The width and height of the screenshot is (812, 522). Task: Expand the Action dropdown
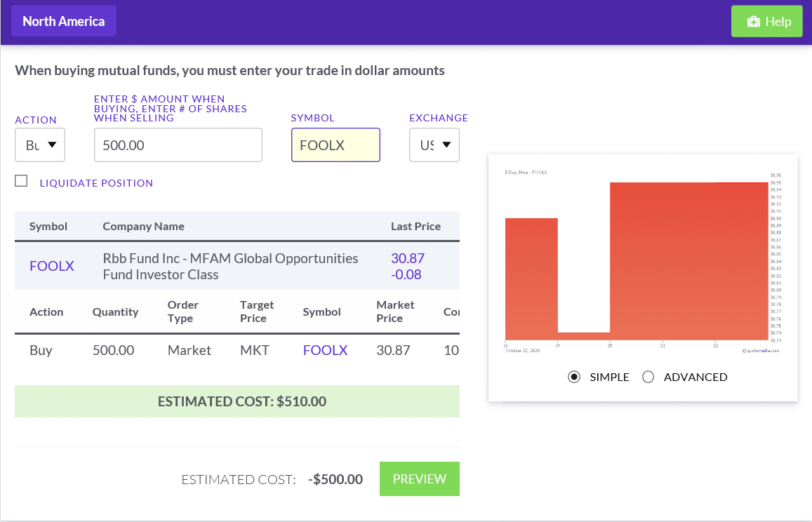pos(40,145)
